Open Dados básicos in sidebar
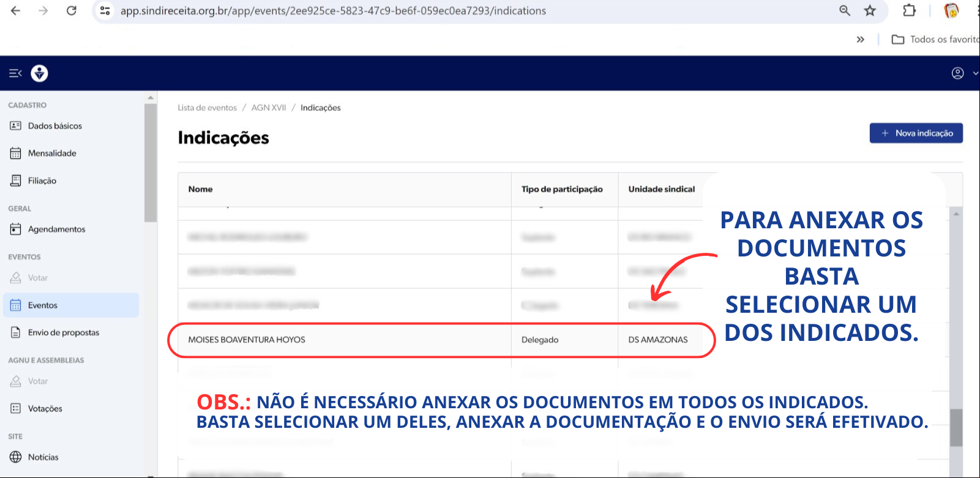Viewport: 980px width, 478px height. click(71, 125)
